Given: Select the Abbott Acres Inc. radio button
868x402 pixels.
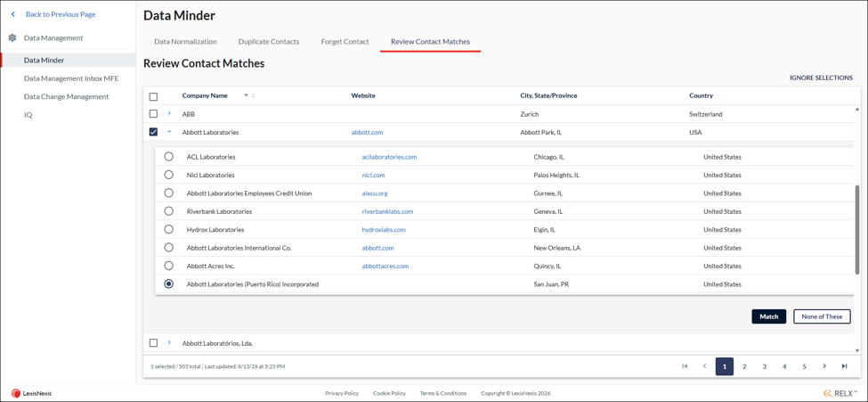Looking at the screenshot, I should click(169, 266).
